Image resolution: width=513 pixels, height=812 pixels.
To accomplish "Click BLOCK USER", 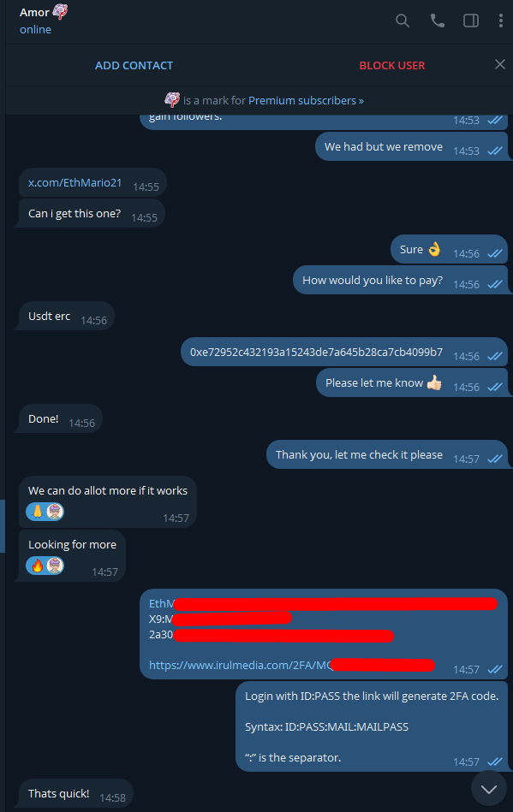I will click(391, 65).
